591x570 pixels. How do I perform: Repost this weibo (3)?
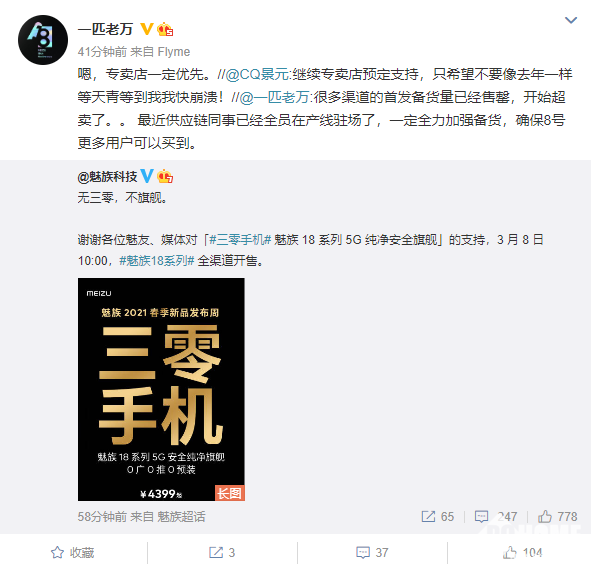coord(222,553)
